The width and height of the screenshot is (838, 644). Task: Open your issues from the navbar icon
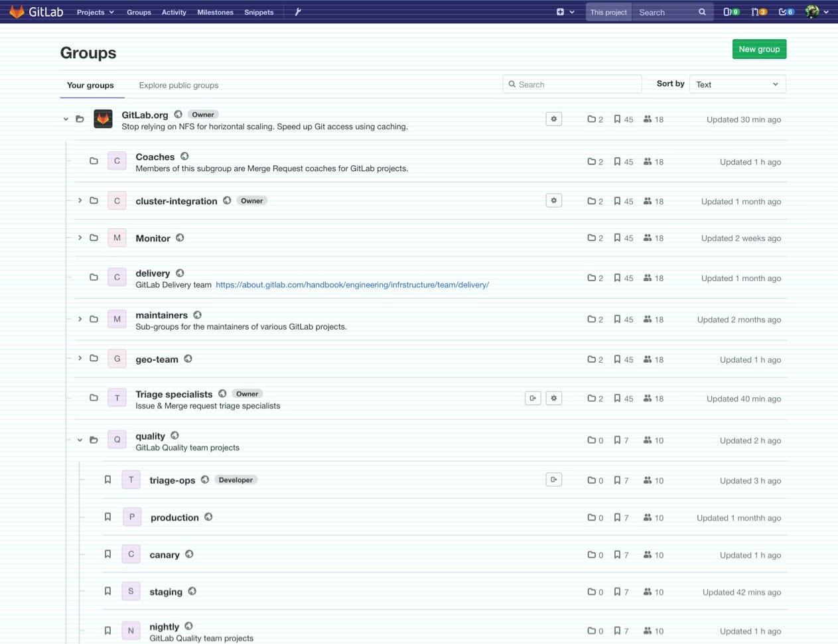point(731,11)
